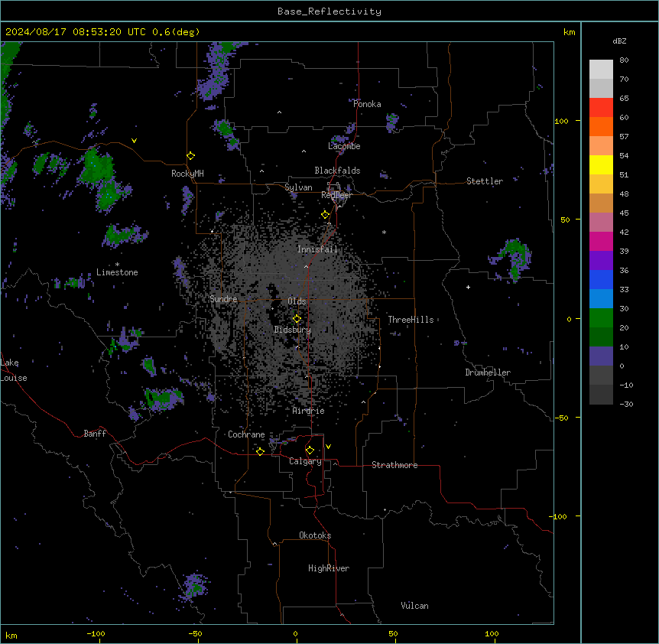The image size is (659, 644).
Task: Click the Sylvan town label
Action: pyautogui.click(x=298, y=187)
